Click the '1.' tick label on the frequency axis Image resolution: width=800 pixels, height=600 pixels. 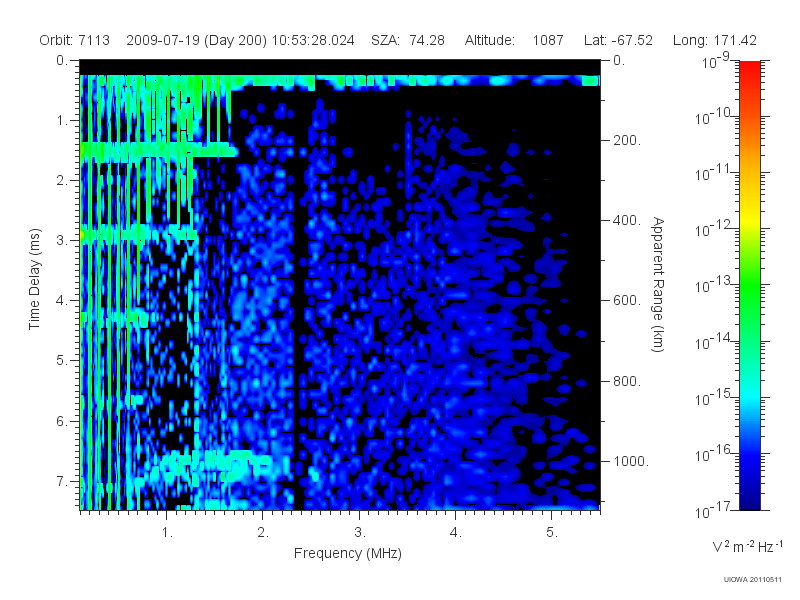(167, 532)
